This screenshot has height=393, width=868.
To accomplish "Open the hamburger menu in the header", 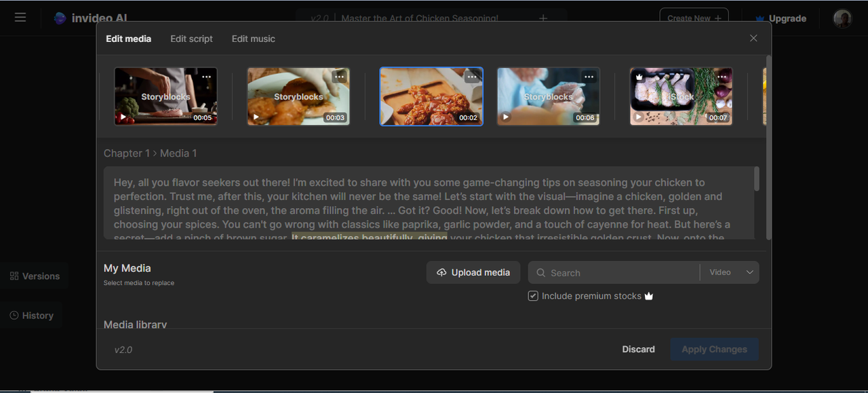I will pos(20,18).
